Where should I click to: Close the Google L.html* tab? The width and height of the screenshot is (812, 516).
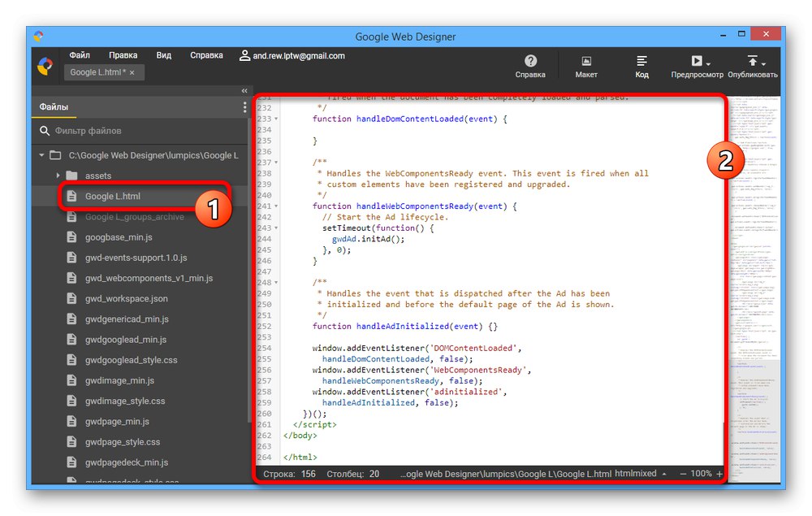[132, 72]
